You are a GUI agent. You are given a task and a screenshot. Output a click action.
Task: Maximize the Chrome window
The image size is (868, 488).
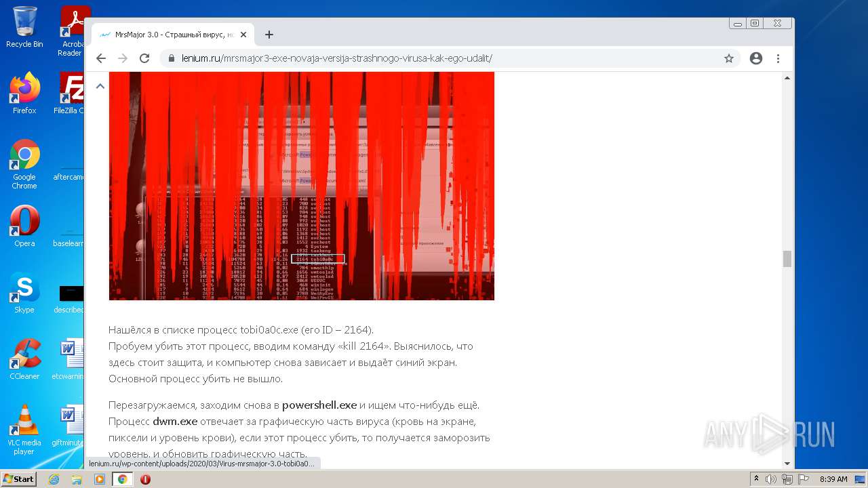[755, 23]
